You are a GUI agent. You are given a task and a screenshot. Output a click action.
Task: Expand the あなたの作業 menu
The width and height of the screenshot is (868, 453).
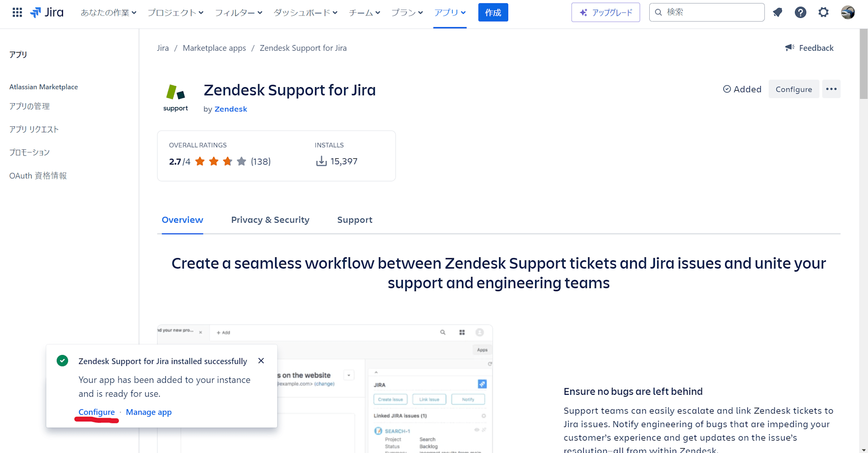click(x=108, y=13)
